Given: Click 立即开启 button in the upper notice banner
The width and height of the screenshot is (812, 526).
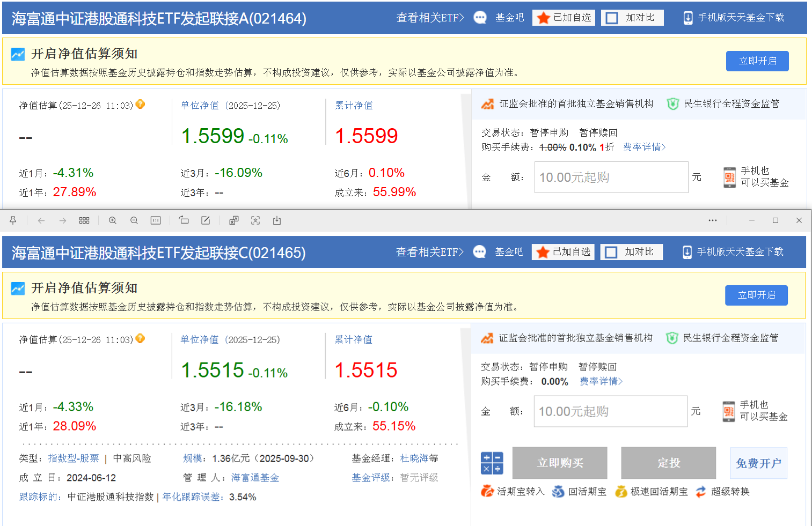Looking at the screenshot, I should point(757,61).
